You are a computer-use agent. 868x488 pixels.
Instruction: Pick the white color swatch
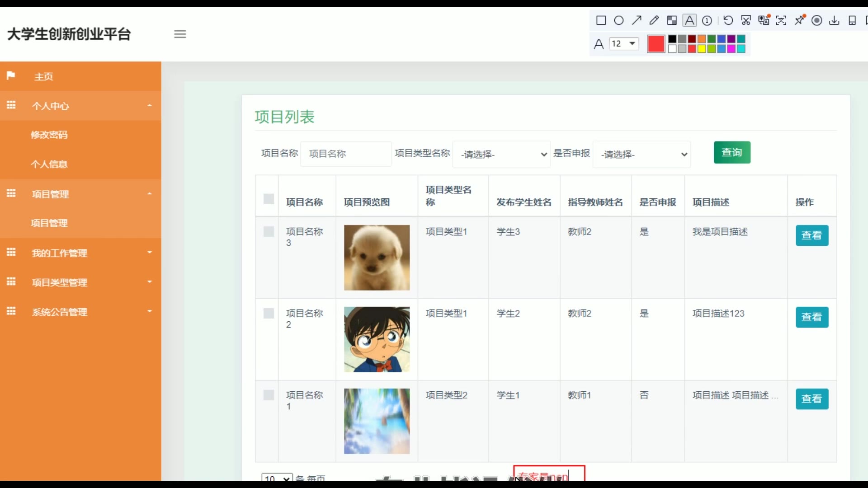click(672, 48)
